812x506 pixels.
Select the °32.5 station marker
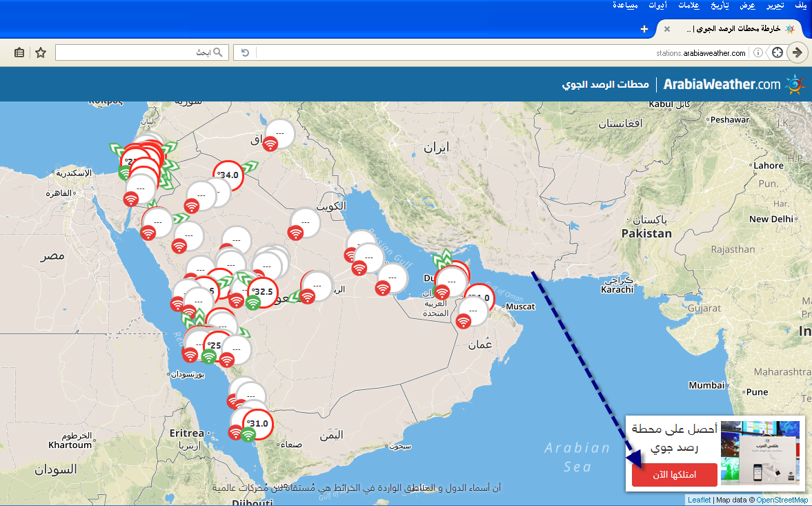click(x=263, y=292)
